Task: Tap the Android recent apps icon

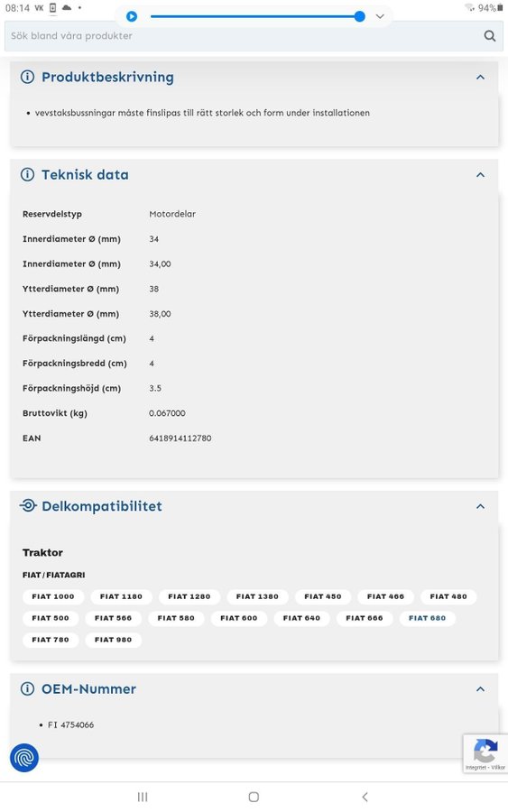Action: coord(143,797)
